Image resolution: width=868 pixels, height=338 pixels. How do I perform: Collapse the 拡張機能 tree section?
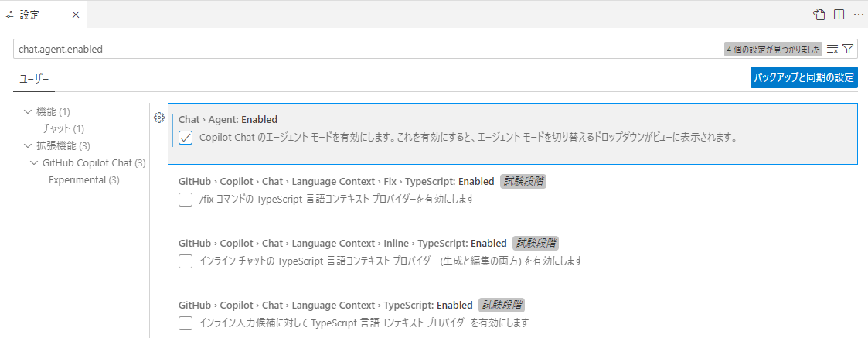(28, 145)
